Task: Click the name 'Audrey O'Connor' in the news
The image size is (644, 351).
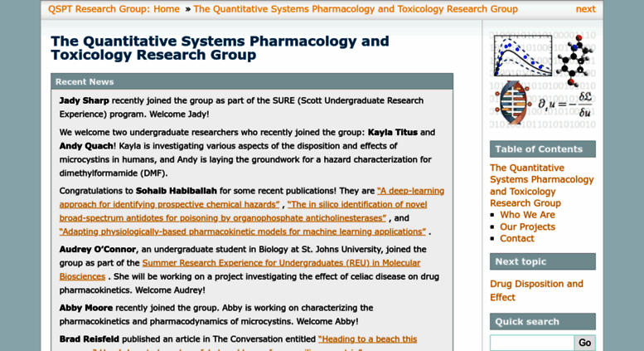Action: [x=98, y=250]
